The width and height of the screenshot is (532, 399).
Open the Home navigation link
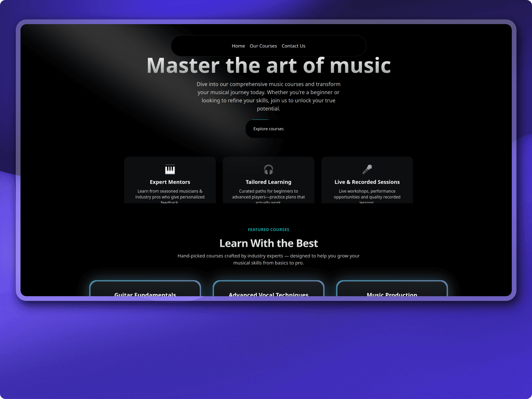(238, 46)
